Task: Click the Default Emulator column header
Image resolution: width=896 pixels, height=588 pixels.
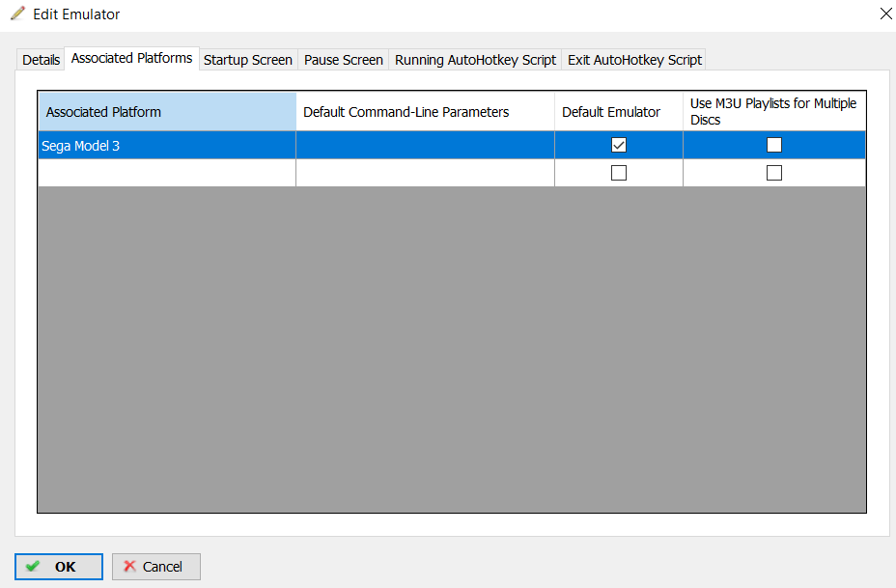Action: 618,112
